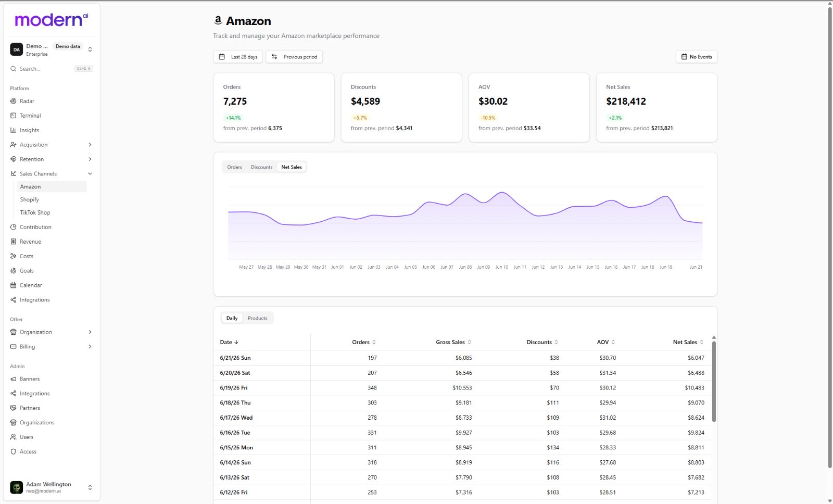Click the Modern AI logo
The width and height of the screenshot is (833, 504).
tap(52, 20)
